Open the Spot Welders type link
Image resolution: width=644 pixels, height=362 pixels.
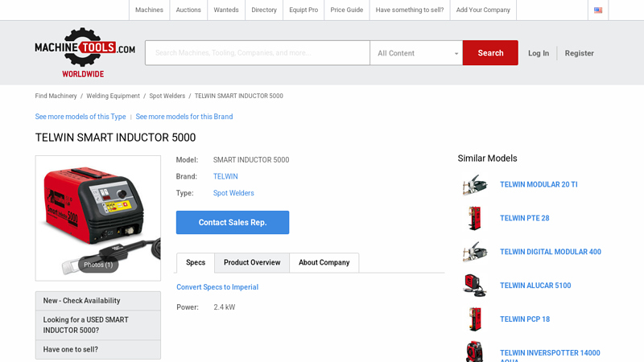233,193
